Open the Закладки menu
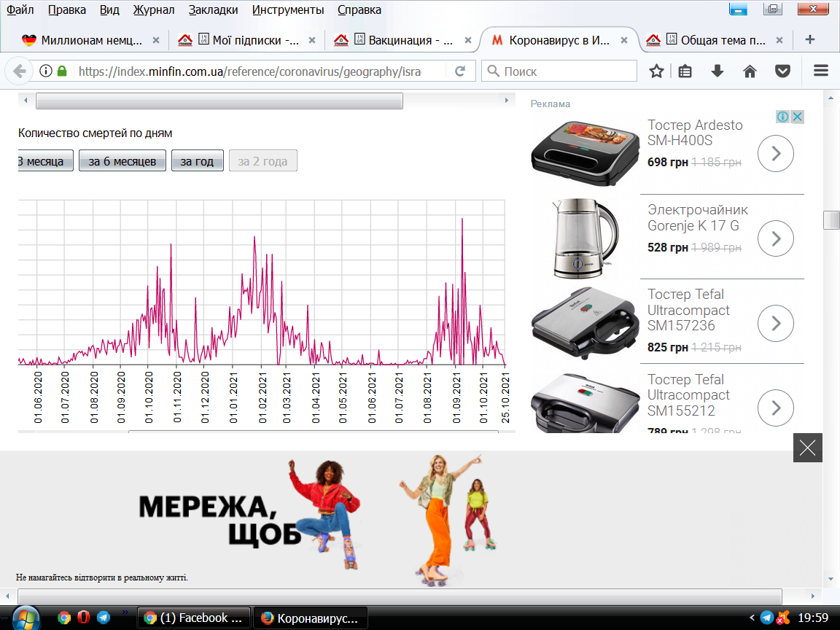 click(x=213, y=9)
